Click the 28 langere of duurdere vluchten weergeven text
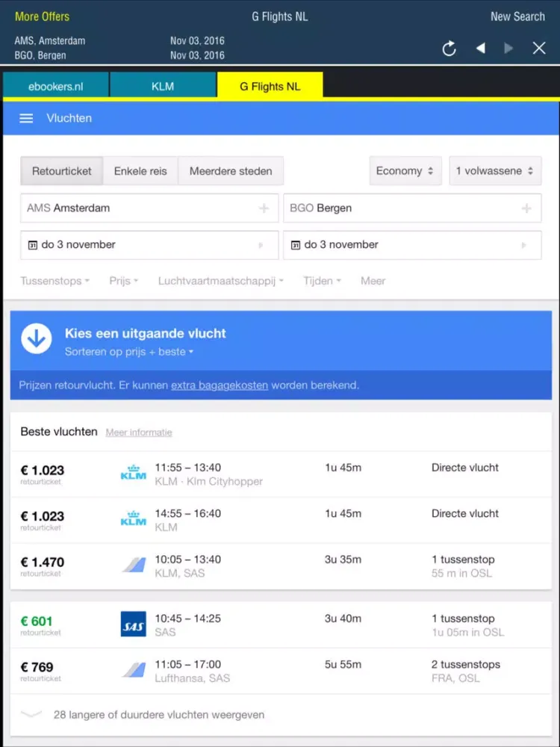The height and width of the screenshot is (747, 560). pyautogui.click(x=158, y=715)
